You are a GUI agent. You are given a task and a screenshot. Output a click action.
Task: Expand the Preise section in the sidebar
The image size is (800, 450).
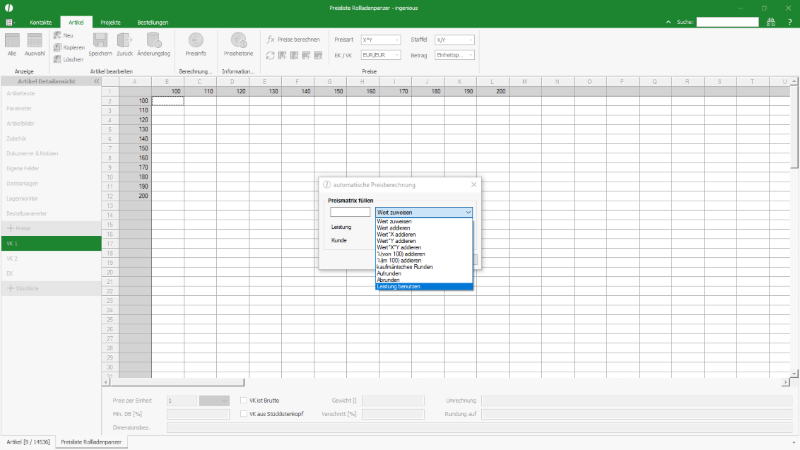tap(10, 228)
